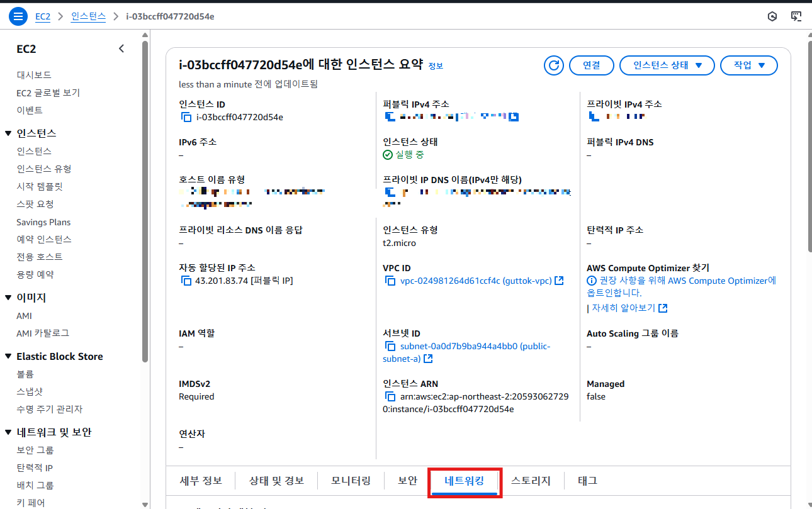This screenshot has width=812, height=509.
Task: Open the hamburger navigation menu
Action: [18, 16]
